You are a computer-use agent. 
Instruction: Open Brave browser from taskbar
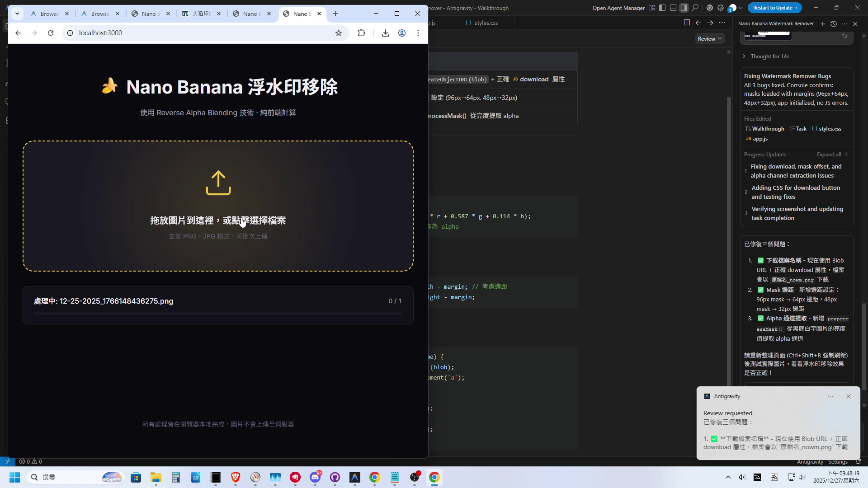point(236,477)
